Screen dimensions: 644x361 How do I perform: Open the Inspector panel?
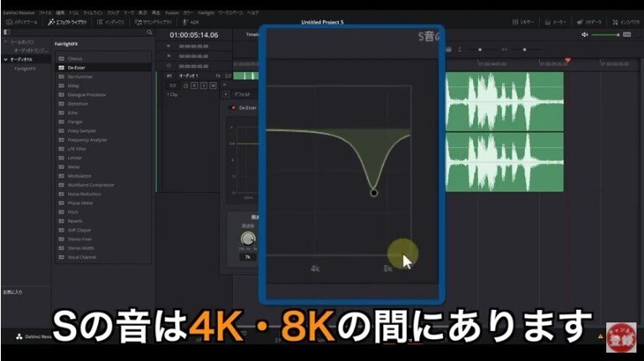pos(626,22)
